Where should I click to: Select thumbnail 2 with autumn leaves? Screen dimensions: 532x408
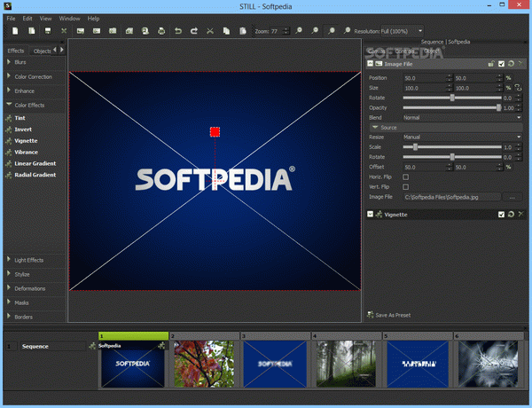pos(204,364)
